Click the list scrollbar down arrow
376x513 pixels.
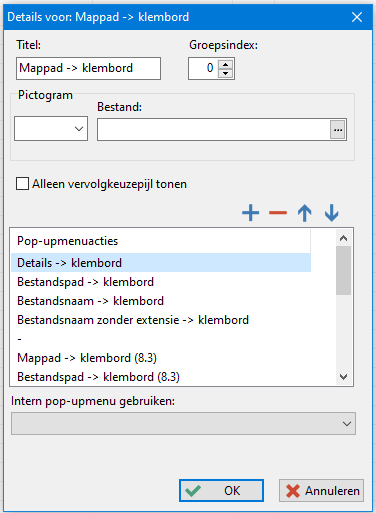tap(343, 377)
